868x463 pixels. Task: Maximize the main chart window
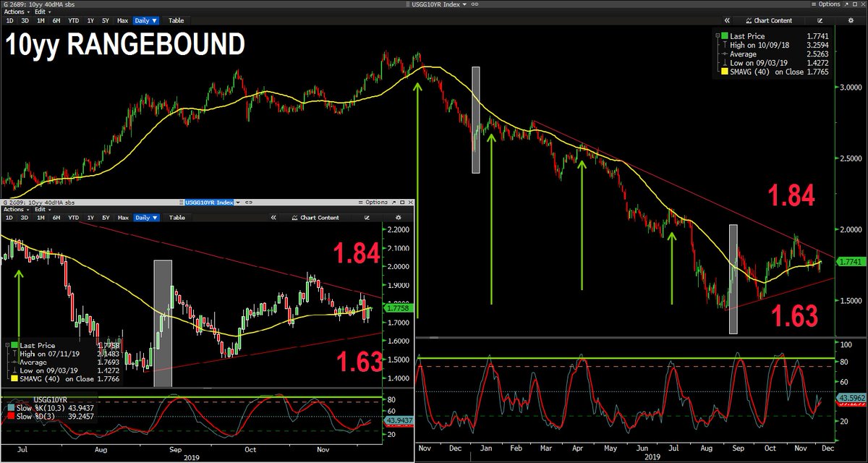pyautogui.click(x=855, y=4)
